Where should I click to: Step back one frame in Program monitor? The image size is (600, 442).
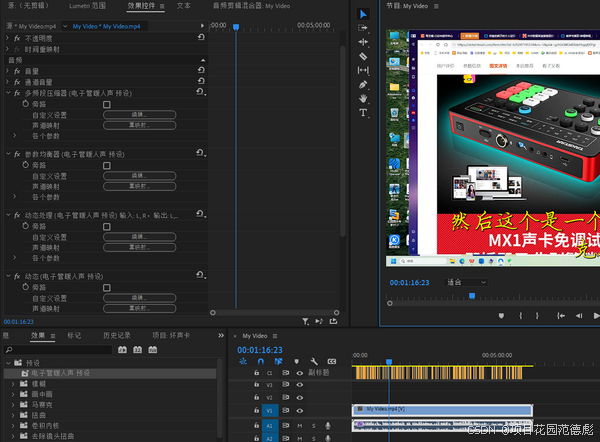pyautogui.click(x=579, y=316)
